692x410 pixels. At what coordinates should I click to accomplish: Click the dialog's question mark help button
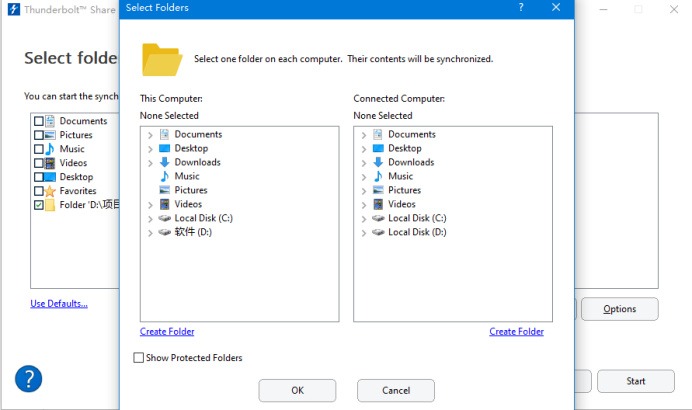point(521,8)
